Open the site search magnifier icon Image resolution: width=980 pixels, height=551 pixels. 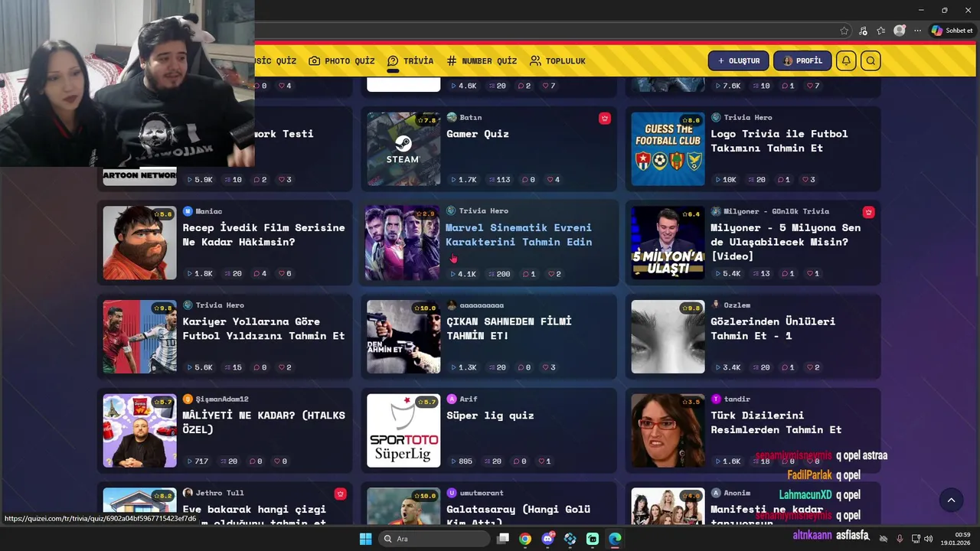pos(871,61)
